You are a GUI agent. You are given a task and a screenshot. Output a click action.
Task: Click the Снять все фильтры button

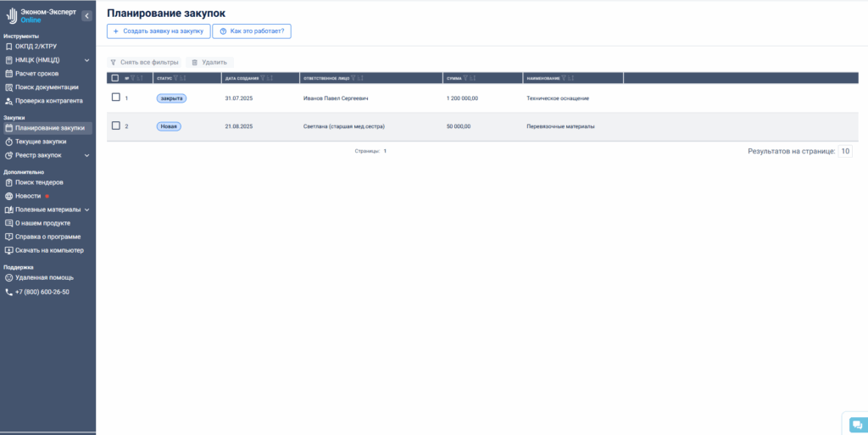pyautogui.click(x=144, y=63)
